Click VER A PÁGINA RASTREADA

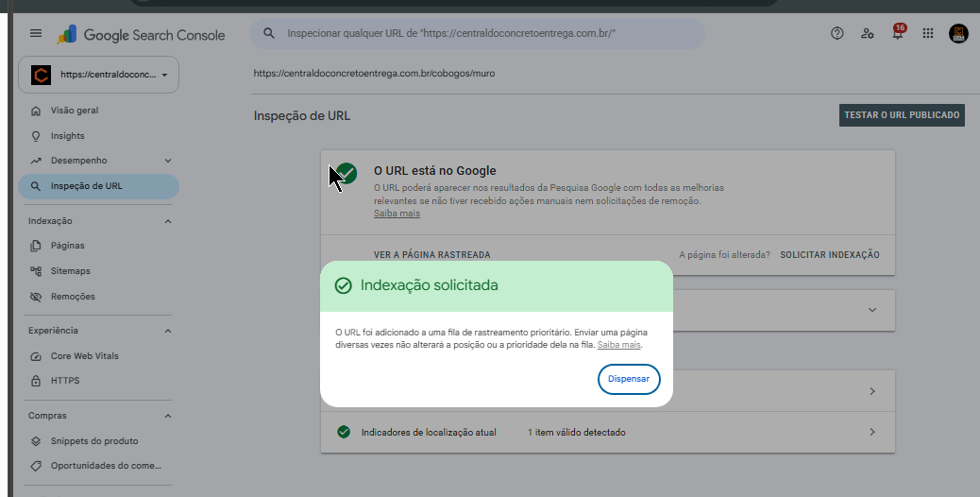point(431,255)
